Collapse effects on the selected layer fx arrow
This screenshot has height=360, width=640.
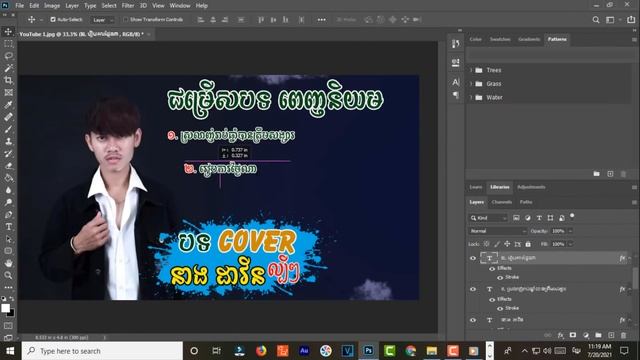pos(630,258)
